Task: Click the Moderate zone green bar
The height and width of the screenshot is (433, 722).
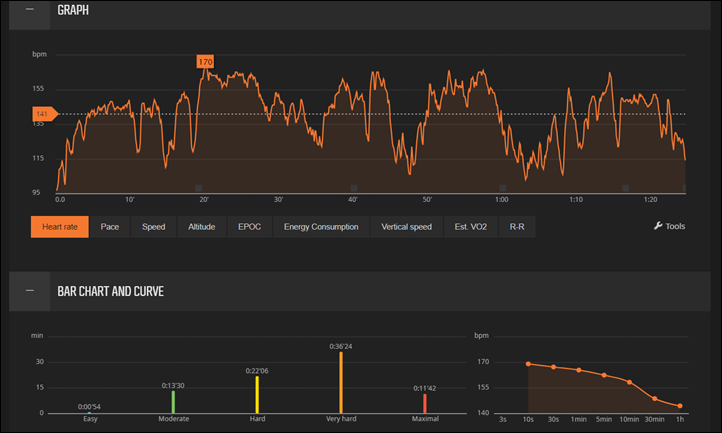Action: (173, 402)
